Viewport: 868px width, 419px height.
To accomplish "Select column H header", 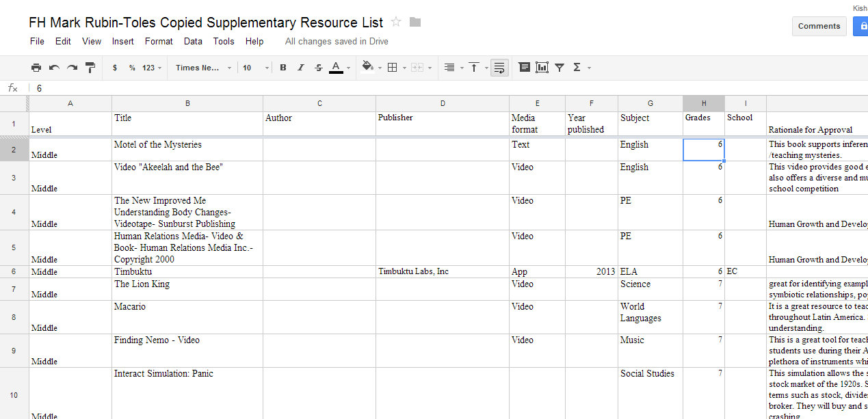I will [x=703, y=103].
